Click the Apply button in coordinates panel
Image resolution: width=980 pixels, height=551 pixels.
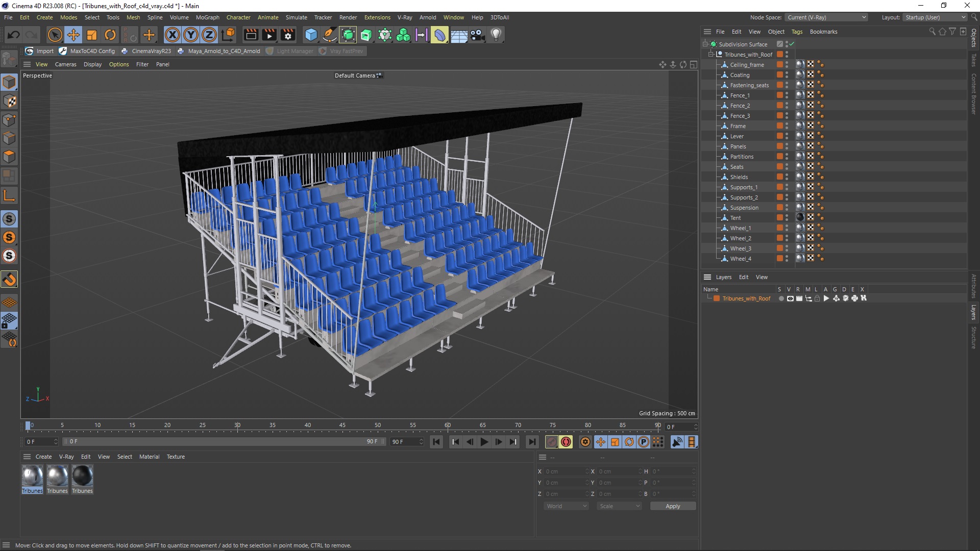coord(672,506)
